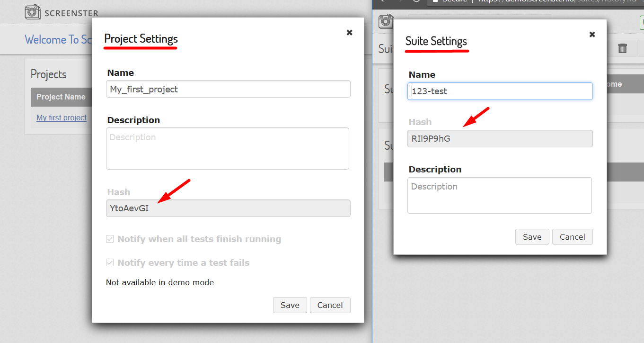Click the project Hash field YtoAevGI
Image resolution: width=644 pixels, height=343 pixels.
(228, 208)
